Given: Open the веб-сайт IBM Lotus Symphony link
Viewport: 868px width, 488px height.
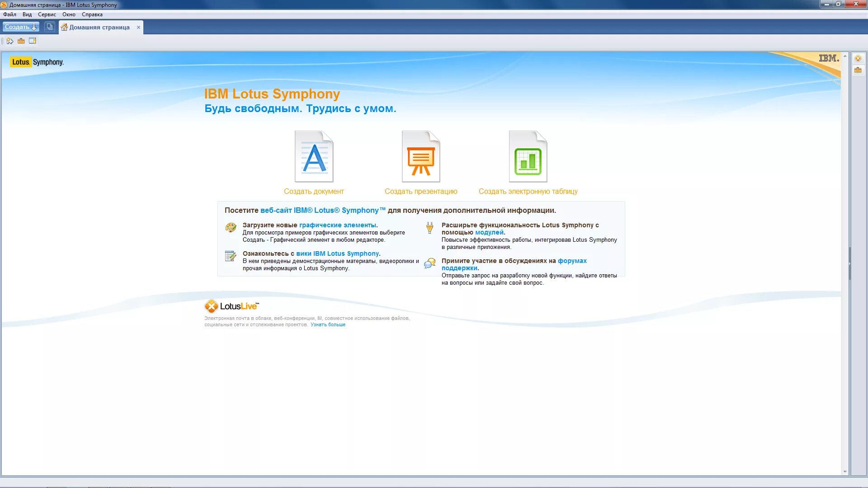Looking at the screenshot, I should pyautogui.click(x=323, y=211).
